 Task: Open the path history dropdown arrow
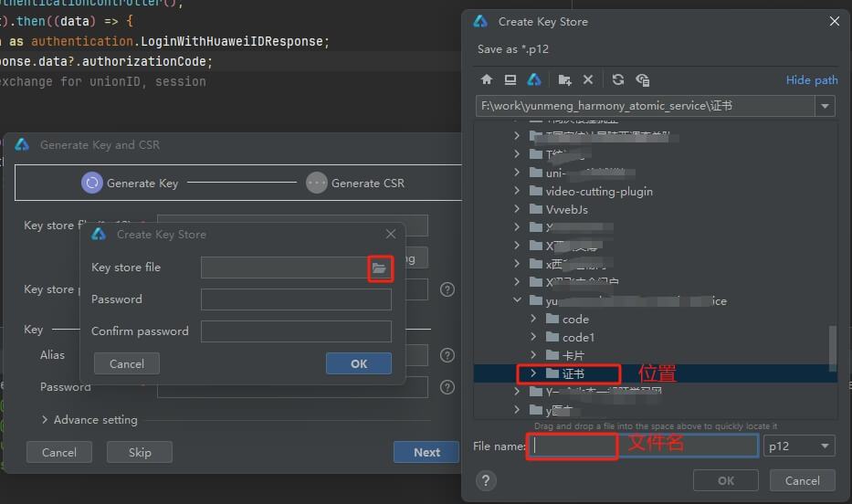(x=825, y=106)
